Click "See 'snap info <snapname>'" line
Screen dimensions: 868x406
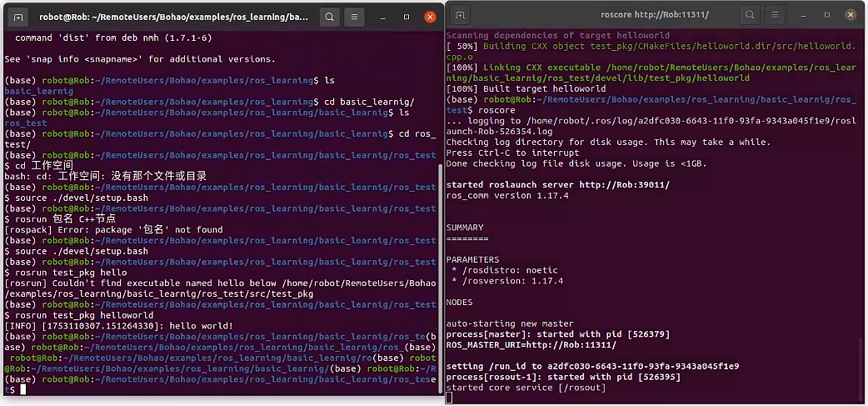pyautogui.click(x=139, y=58)
